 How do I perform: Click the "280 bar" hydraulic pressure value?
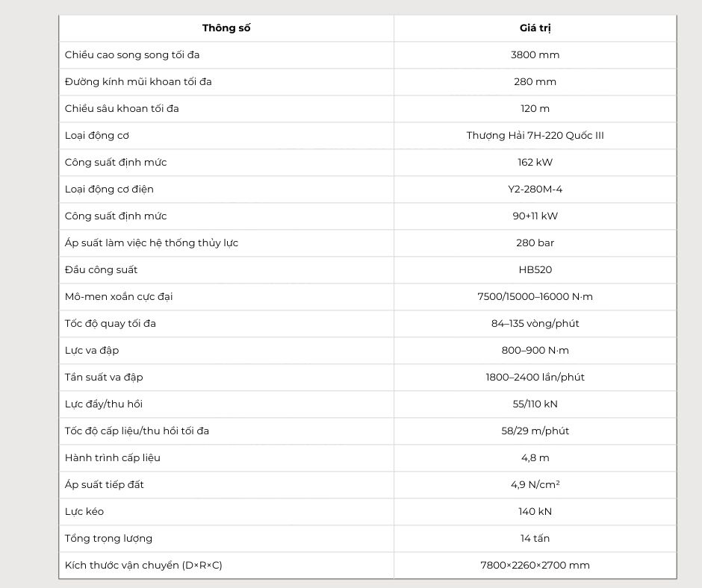(x=535, y=243)
